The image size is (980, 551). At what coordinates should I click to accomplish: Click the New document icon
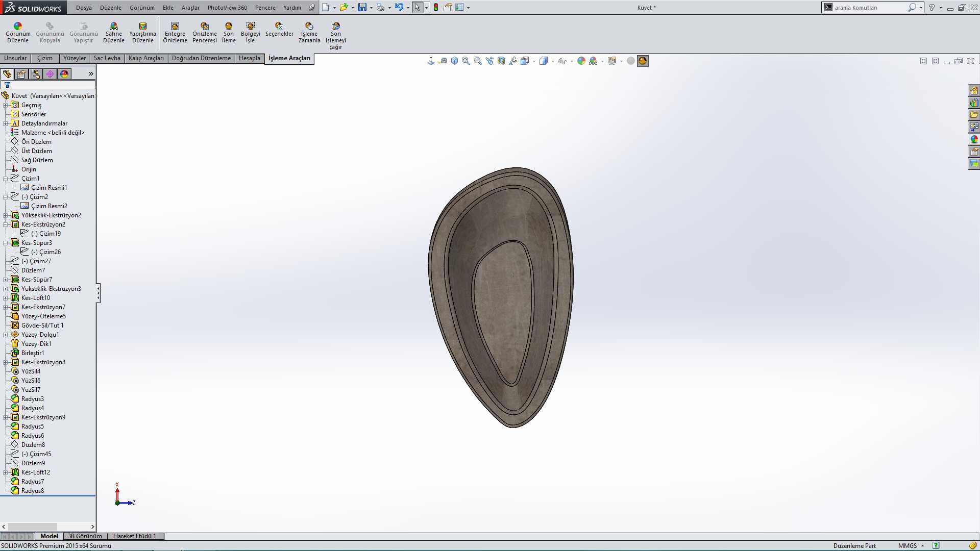click(325, 8)
